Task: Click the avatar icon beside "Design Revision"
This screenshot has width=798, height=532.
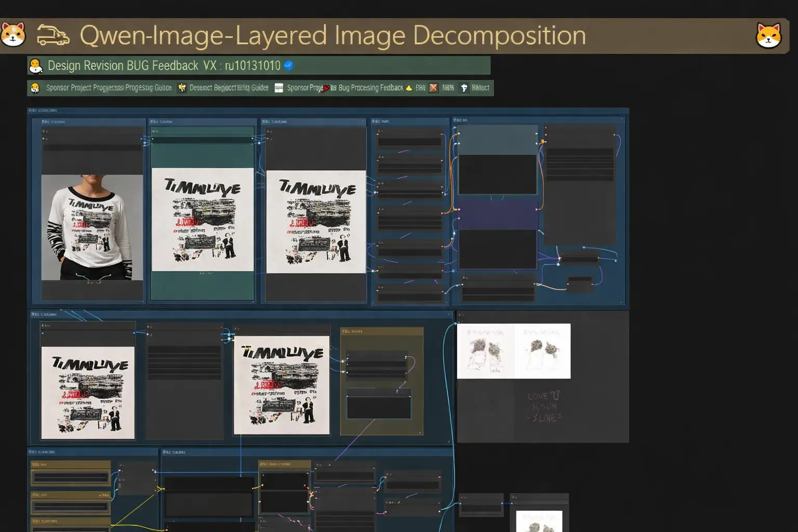Action: pos(35,66)
